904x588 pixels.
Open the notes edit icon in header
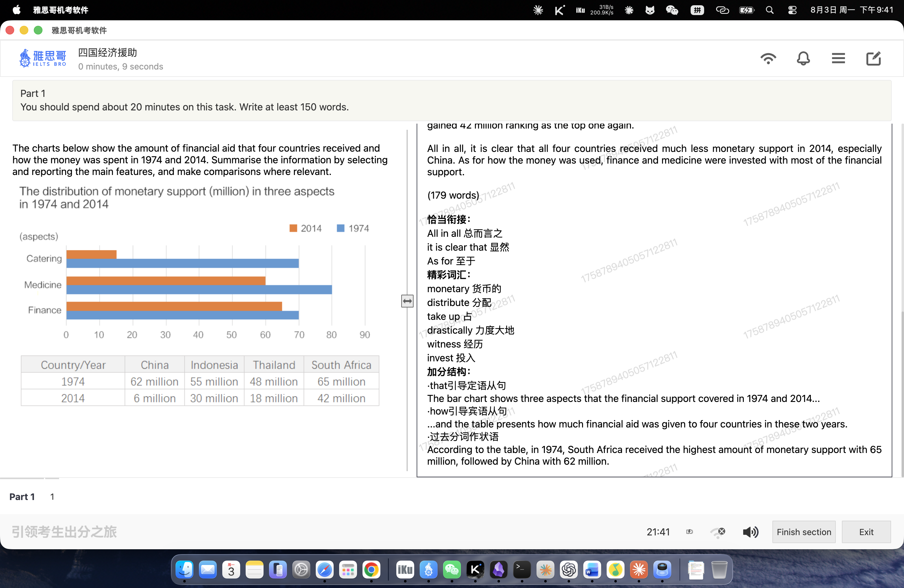(873, 58)
